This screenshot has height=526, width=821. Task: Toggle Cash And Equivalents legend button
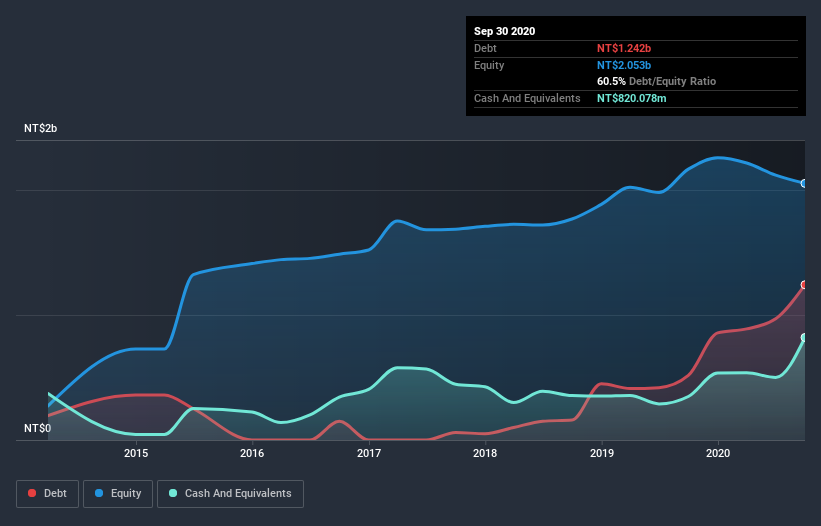[x=230, y=494]
